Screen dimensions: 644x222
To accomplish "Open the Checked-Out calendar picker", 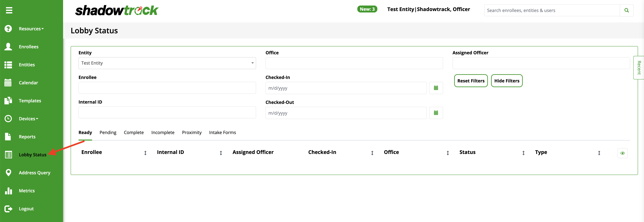I will [x=436, y=113].
